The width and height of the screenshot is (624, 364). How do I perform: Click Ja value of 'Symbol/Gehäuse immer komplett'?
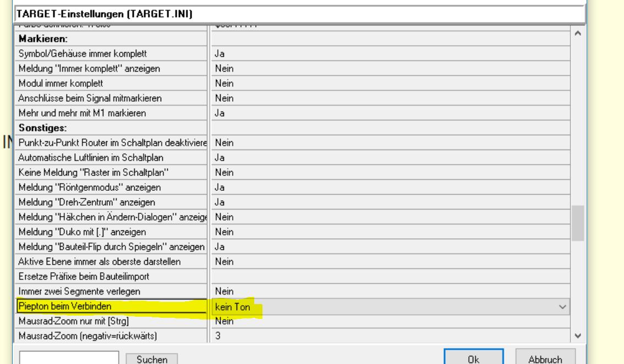pyautogui.click(x=391, y=54)
